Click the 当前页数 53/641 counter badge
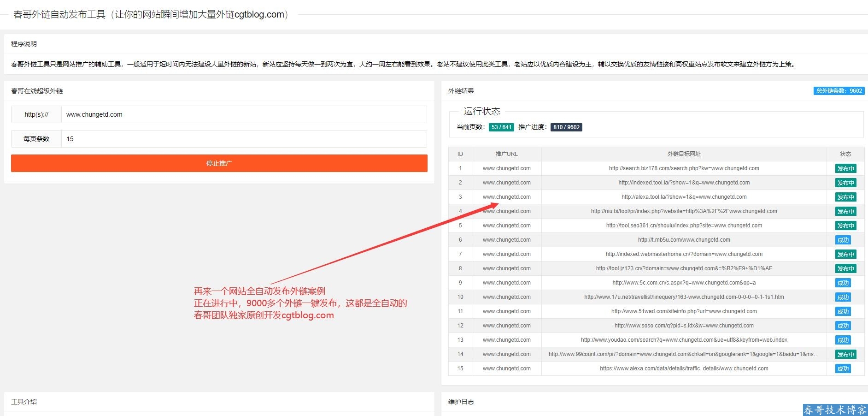The image size is (868, 416). click(501, 127)
